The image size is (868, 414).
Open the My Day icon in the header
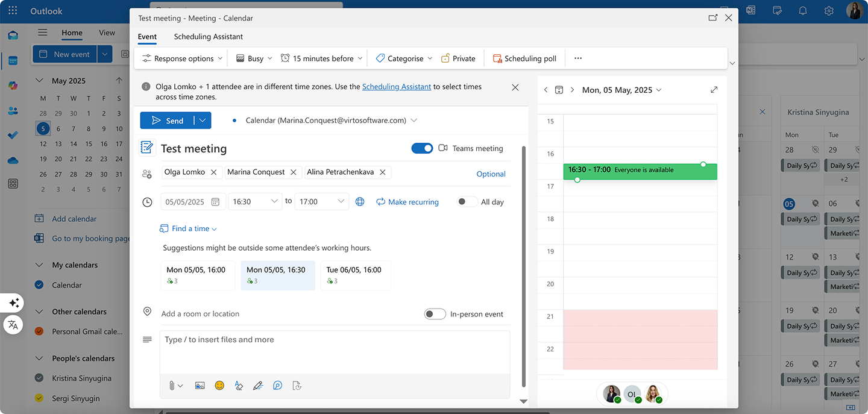coord(778,11)
